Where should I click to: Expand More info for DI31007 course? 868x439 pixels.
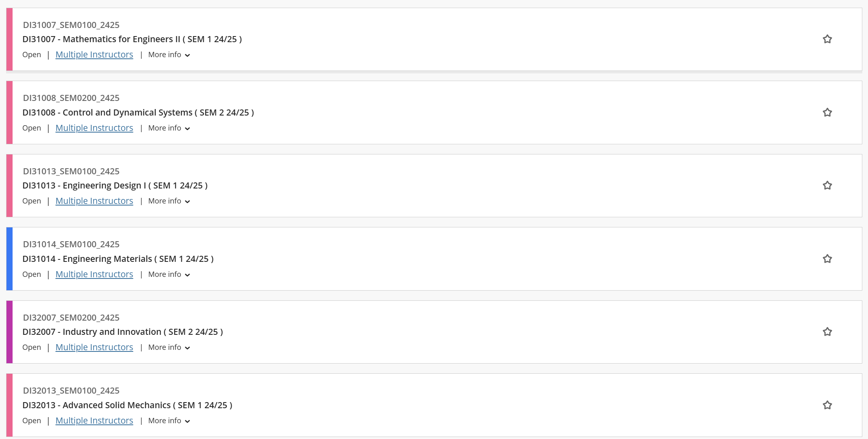(169, 55)
